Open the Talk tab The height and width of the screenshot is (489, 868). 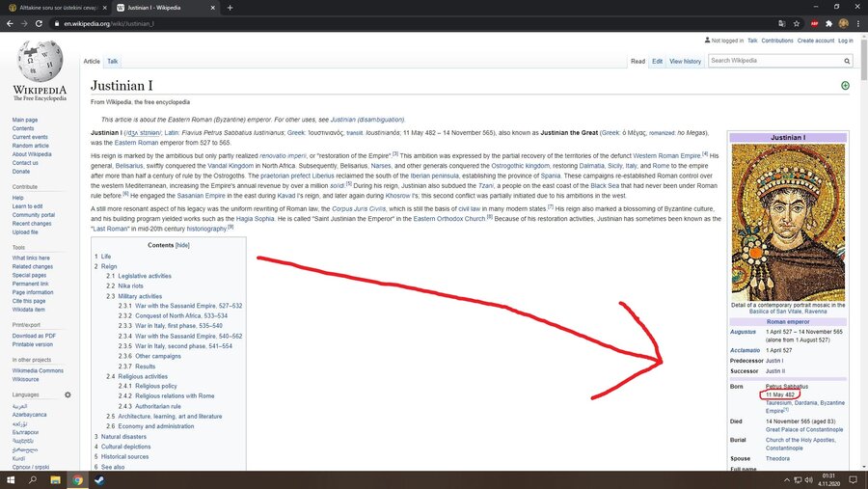[113, 62]
